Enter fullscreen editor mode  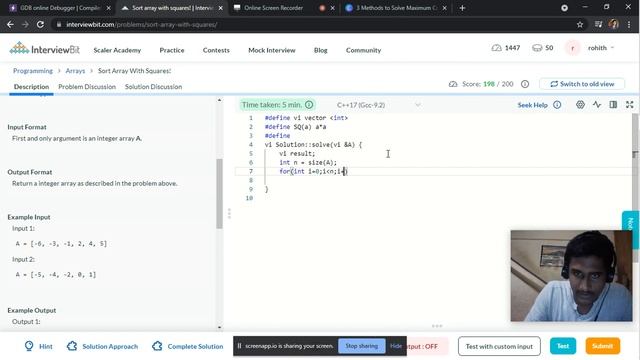click(629, 104)
